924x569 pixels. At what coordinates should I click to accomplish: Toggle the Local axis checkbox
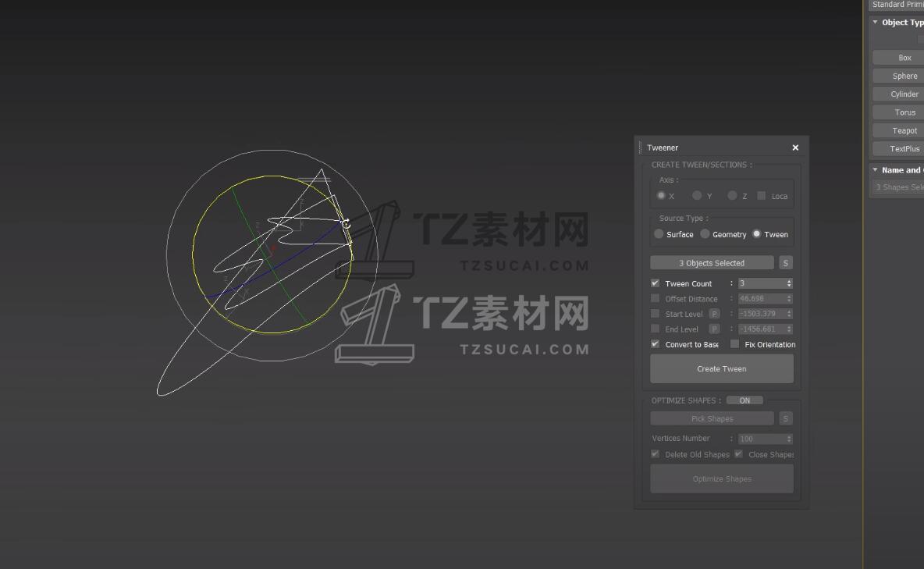tap(762, 196)
